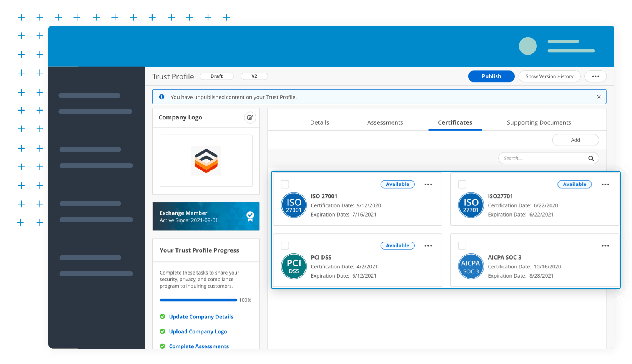The image size is (632, 364).
Task: Click the Available badge on ISO27701
Action: click(x=575, y=184)
